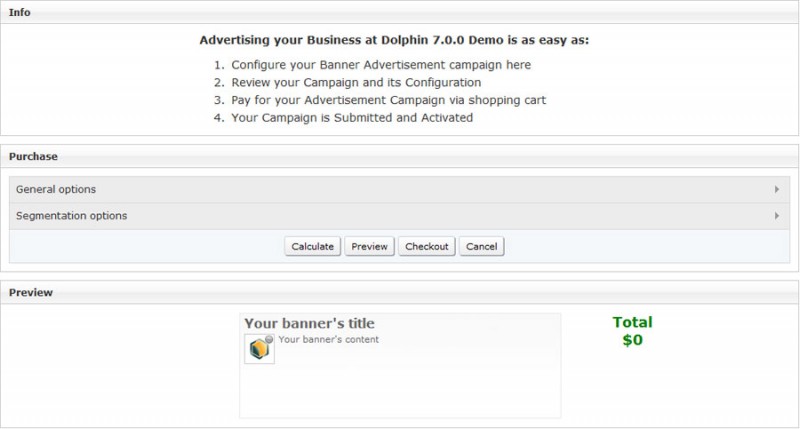The height and width of the screenshot is (429, 800).
Task: Select the Preview section header
Action: pyautogui.click(x=31, y=293)
